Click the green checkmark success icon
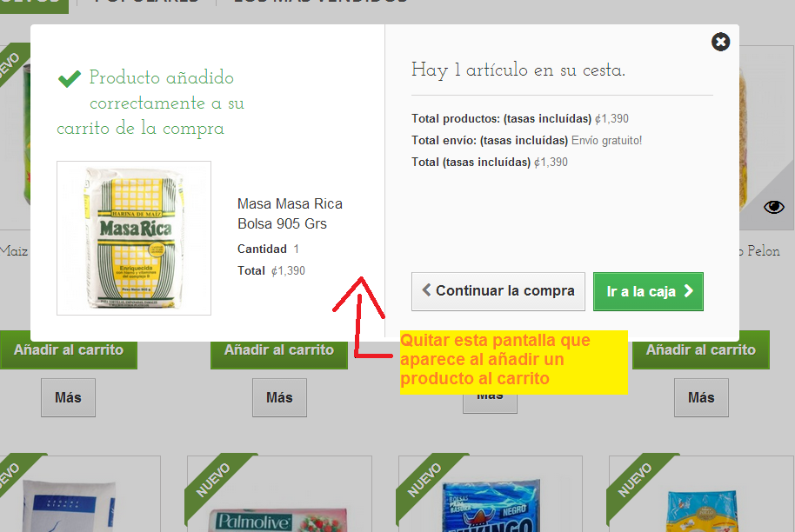Viewport: 795px width, 532px height. pos(70,78)
